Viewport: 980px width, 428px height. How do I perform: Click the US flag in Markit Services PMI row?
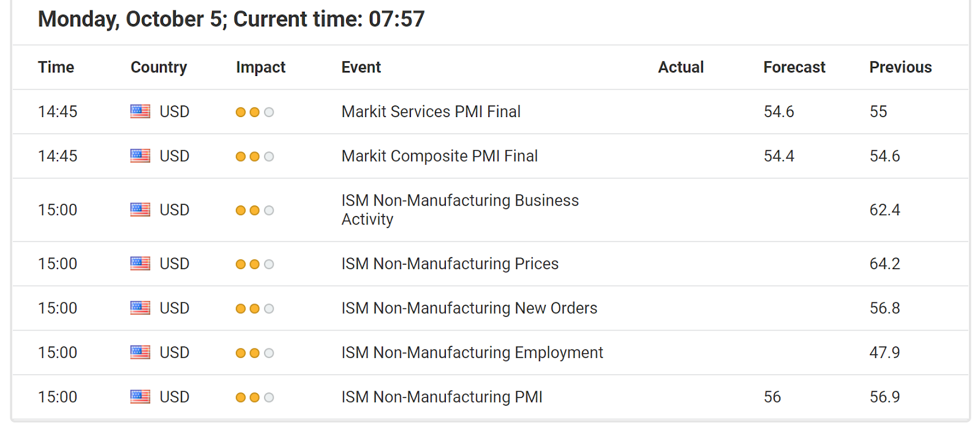(140, 112)
